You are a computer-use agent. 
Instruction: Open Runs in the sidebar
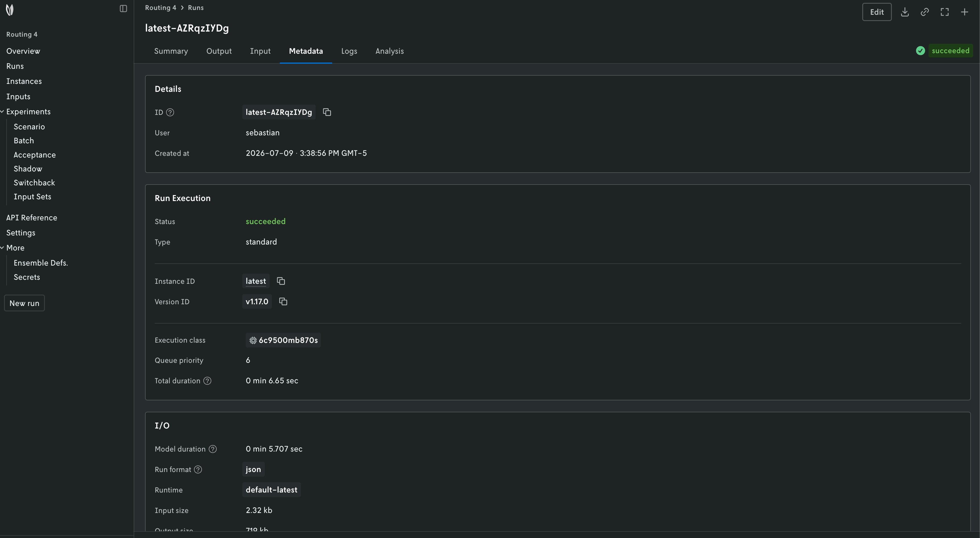[15, 66]
